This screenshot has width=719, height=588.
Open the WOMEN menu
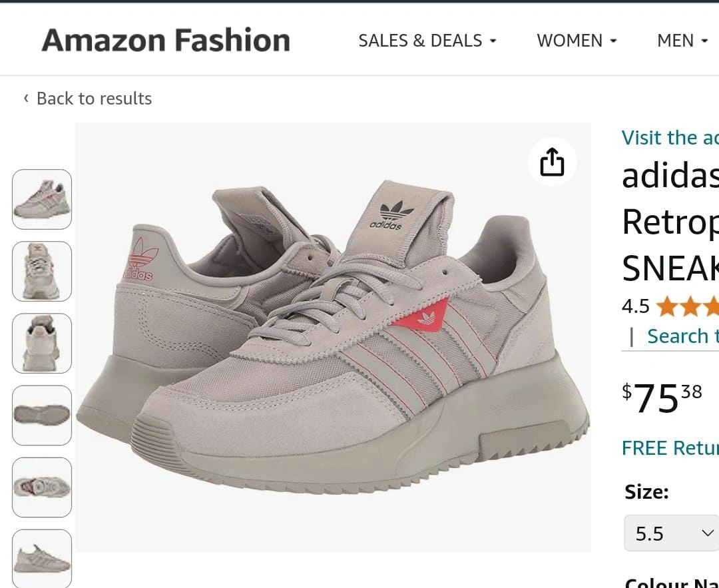click(x=577, y=41)
